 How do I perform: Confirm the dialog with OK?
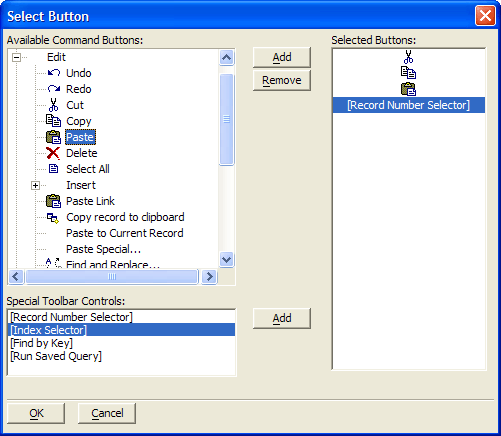(x=36, y=413)
